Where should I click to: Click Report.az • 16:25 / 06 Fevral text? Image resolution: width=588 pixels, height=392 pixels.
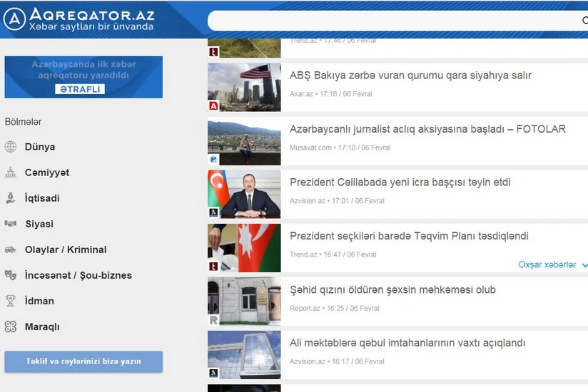[x=335, y=309]
